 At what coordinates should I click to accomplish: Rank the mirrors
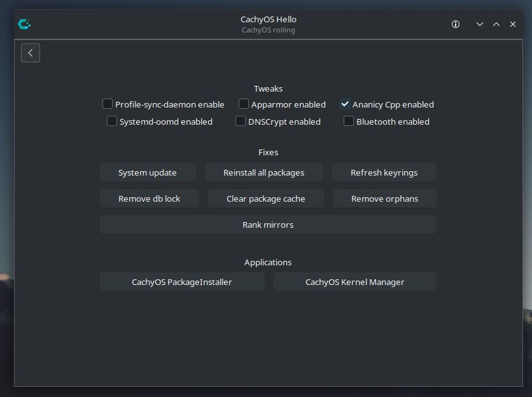coord(268,225)
